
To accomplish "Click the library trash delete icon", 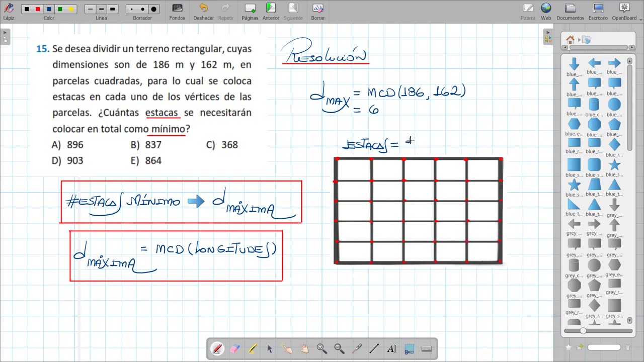I will click(x=627, y=347).
